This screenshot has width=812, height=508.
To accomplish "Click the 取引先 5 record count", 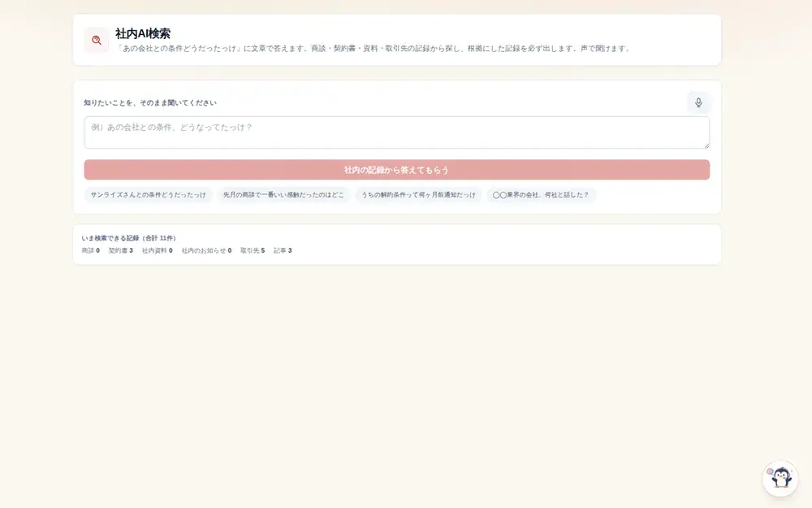I will [253, 250].
